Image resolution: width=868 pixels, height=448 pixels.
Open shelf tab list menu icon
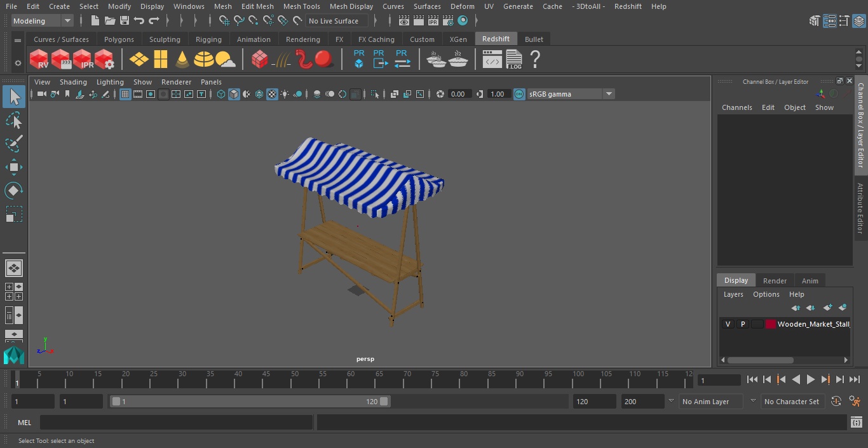click(x=18, y=40)
